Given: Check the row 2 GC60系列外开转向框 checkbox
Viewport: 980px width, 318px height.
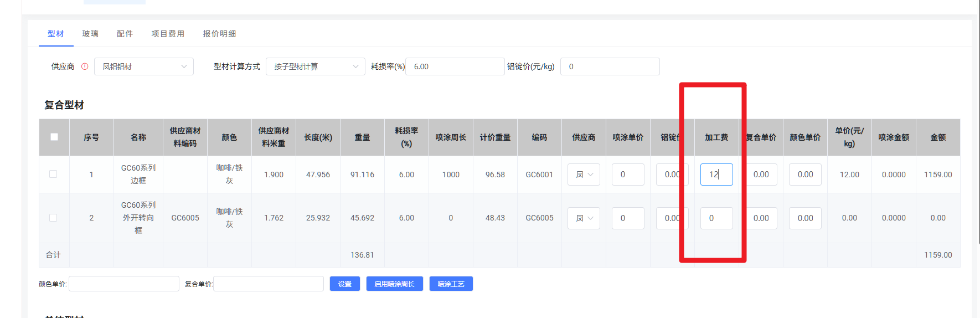Looking at the screenshot, I should [x=53, y=218].
